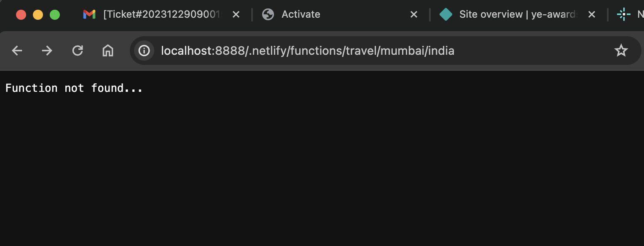This screenshot has height=246, width=644.
Task: Switch to the Ticket#2023122909001 Gmail tab
Action: coord(162,14)
